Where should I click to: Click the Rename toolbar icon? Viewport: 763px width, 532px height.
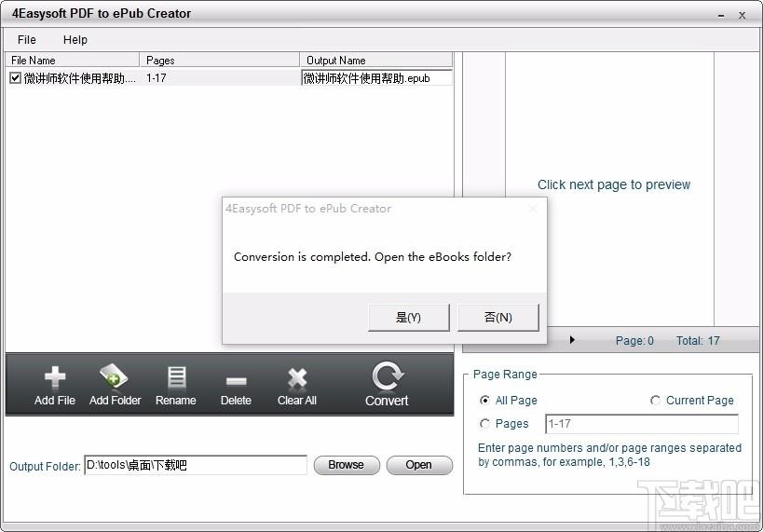(x=176, y=377)
